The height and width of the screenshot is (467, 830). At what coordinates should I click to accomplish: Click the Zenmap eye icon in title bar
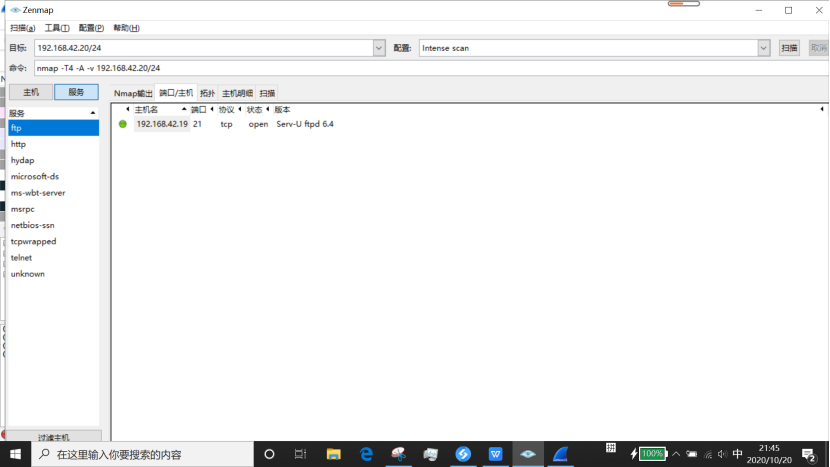point(15,10)
